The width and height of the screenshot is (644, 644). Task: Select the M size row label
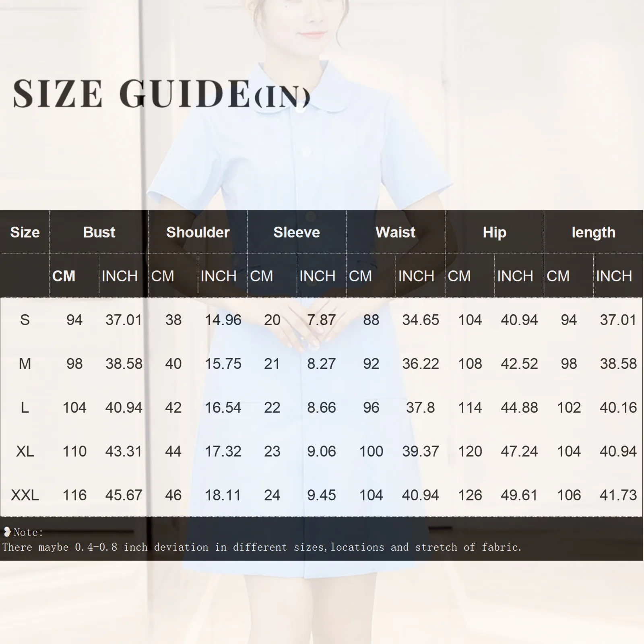pyautogui.click(x=25, y=364)
